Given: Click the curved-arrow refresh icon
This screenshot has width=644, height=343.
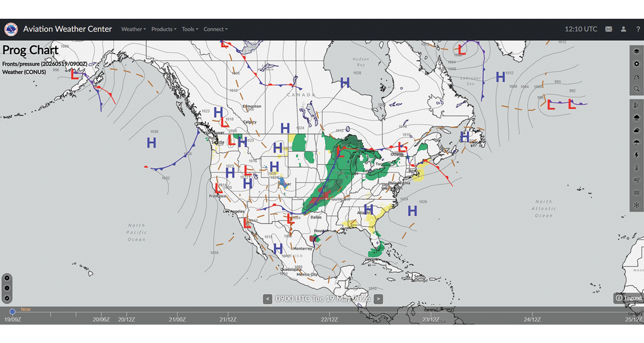Looking at the screenshot, I should tap(637, 76).
